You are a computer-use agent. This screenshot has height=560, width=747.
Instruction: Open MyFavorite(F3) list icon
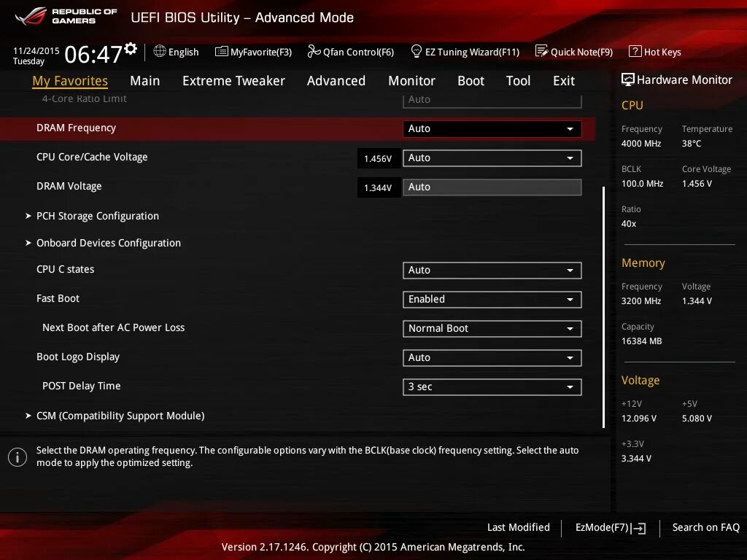click(x=222, y=52)
